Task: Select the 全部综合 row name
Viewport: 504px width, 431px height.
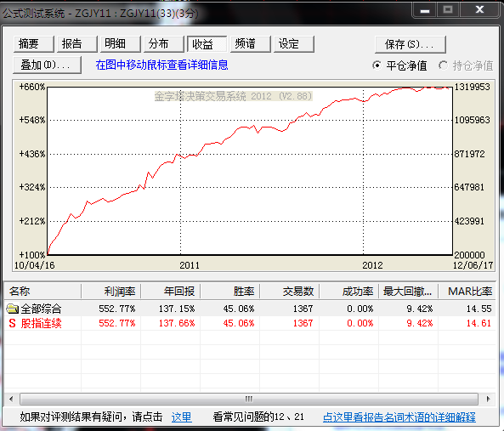Action: click(x=41, y=309)
